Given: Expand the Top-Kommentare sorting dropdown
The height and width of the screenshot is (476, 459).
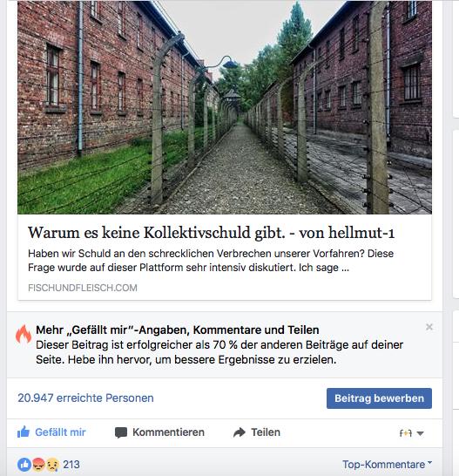Looking at the screenshot, I should click(387, 464).
